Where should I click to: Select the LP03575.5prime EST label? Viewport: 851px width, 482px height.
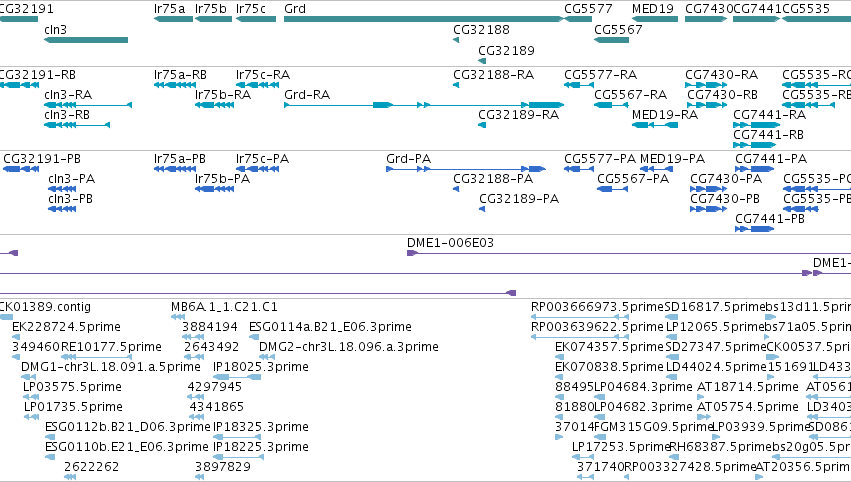tap(72, 387)
